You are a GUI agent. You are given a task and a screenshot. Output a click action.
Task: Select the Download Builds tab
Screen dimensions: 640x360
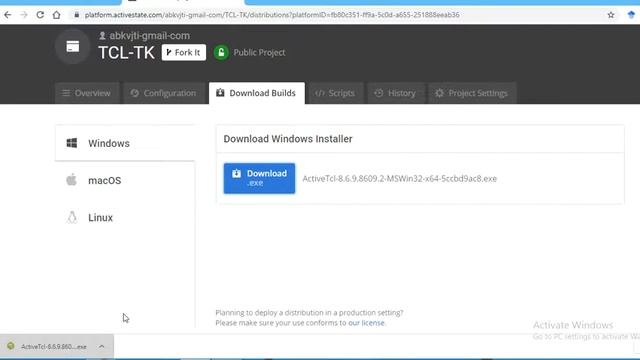pos(257,93)
